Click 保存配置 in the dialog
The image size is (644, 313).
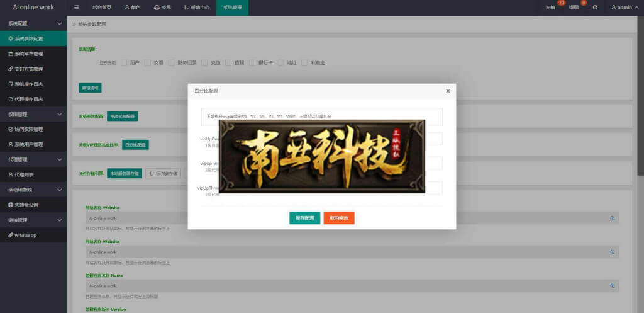pyautogui.click(x=305, y=218)
